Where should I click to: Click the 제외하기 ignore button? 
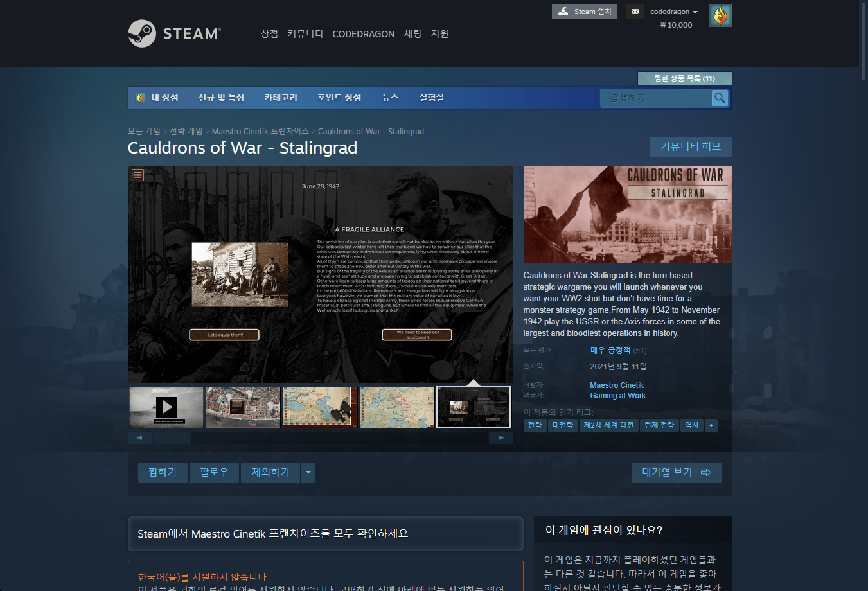[x=270, y=472]
